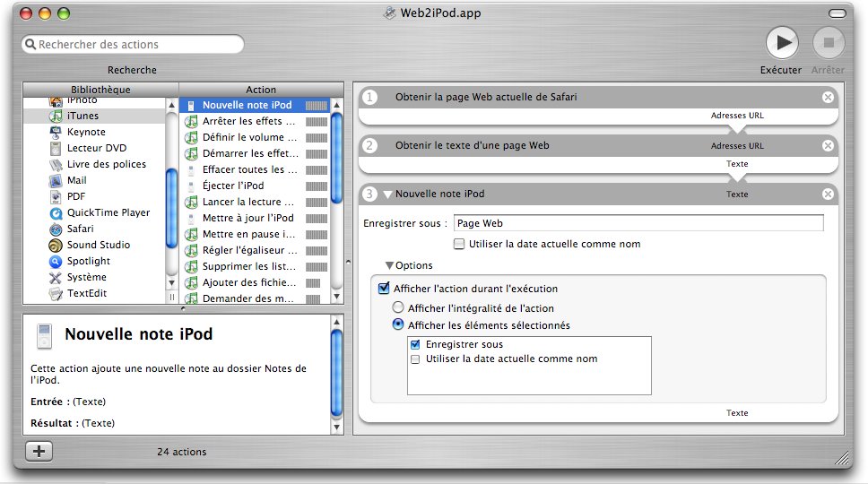Click the library list blue scroll thumb
868x484 pixels.
171,209
